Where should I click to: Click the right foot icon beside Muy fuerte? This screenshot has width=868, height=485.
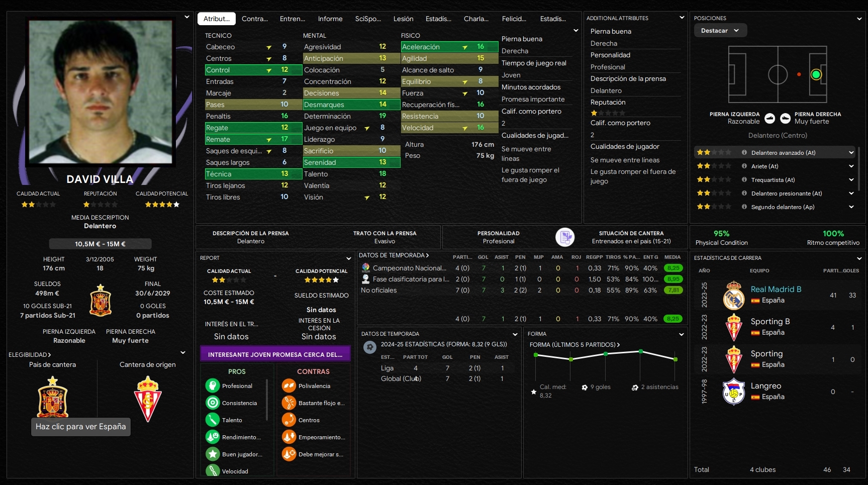click(786, 118)
